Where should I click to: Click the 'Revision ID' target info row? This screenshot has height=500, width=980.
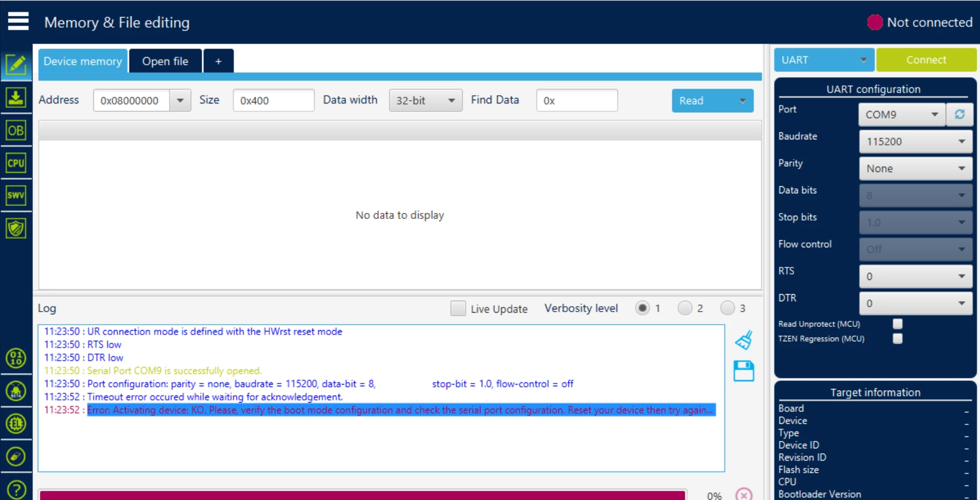click(x=874, y=458)
